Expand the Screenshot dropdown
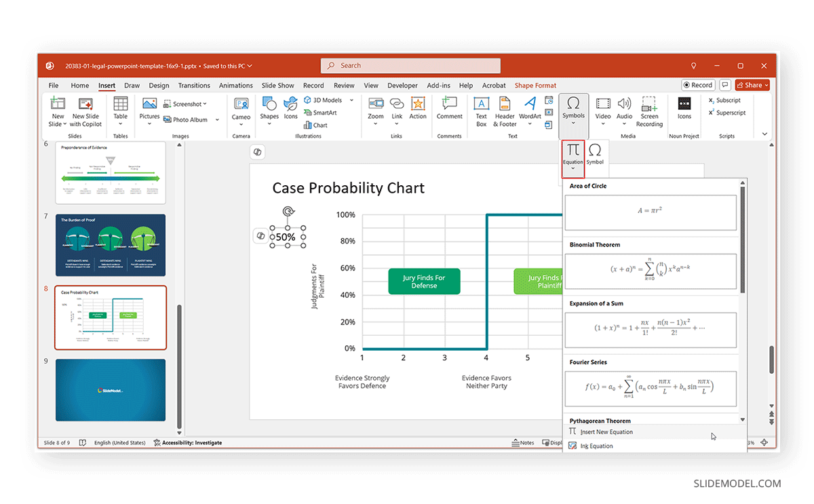This screenshot has height=504, width=814. [x=206, y=104]
